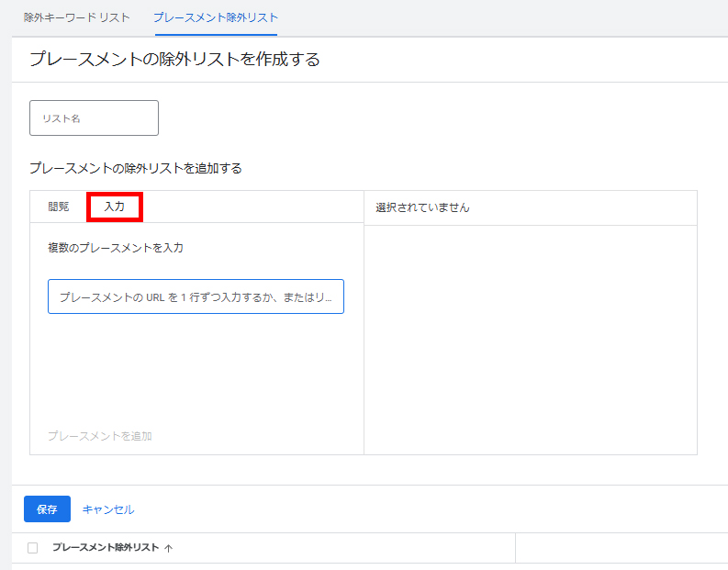Click the empty second column header cell

(621, 548)
